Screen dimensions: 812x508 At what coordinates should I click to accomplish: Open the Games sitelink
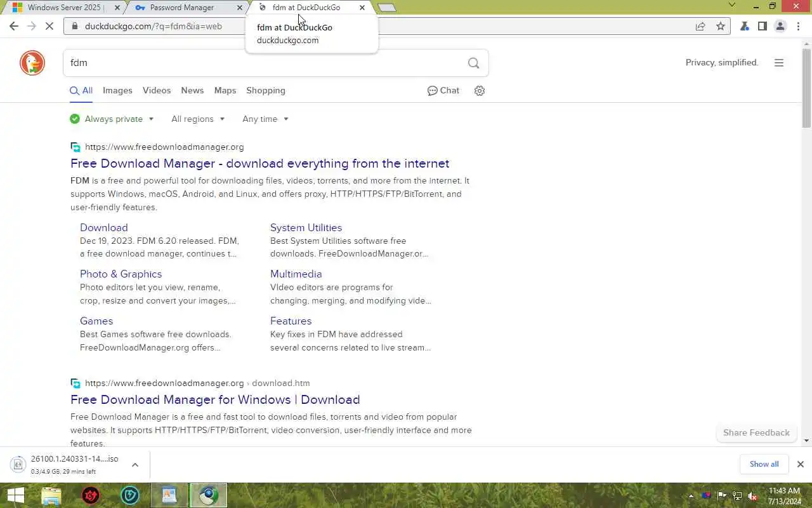tap(96, 321)
